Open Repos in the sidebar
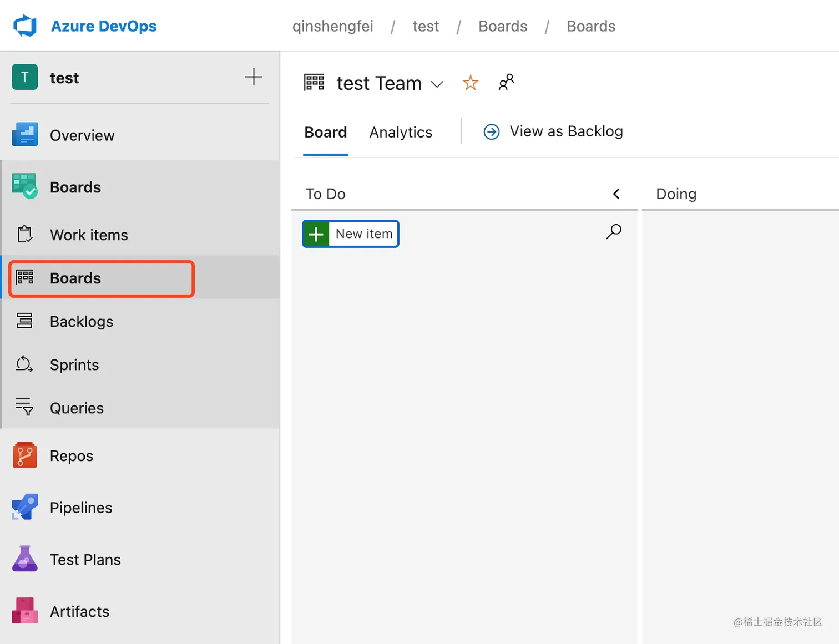 click(72, 456)
